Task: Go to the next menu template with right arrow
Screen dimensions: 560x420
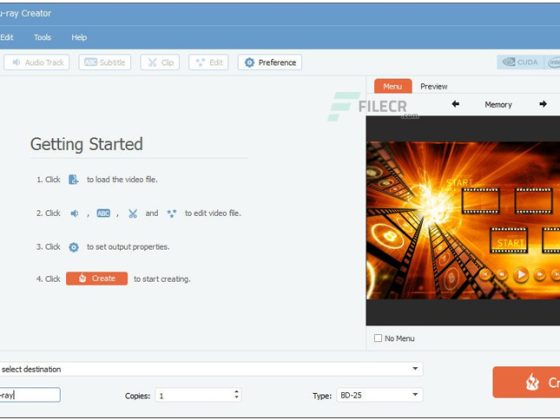Action: coord(543,104)
